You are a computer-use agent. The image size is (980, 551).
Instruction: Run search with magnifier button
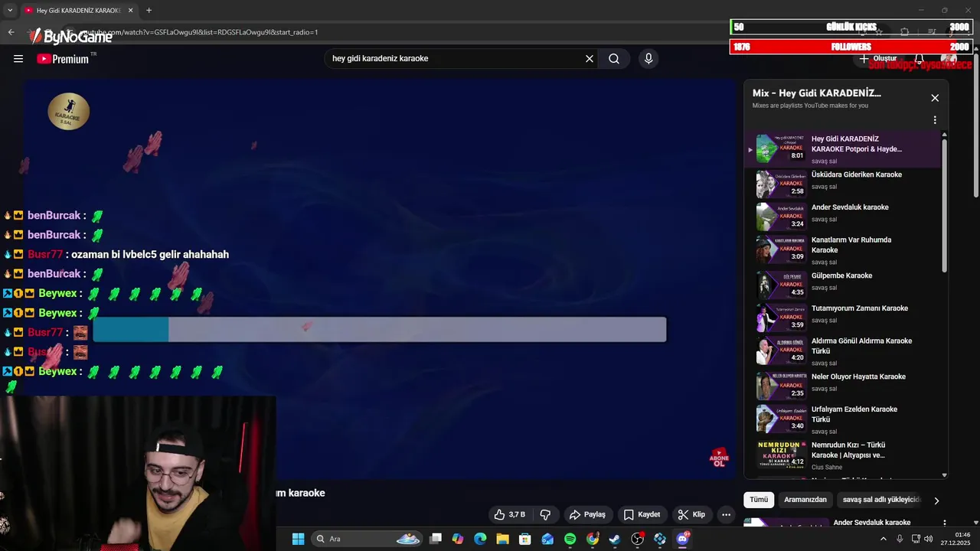(x=614, y=59)
